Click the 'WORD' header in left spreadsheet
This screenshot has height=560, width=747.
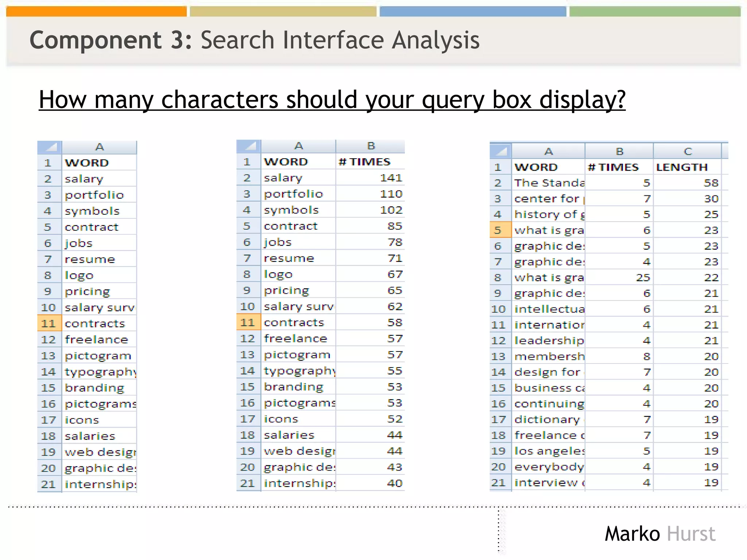(x=99, y=163)
